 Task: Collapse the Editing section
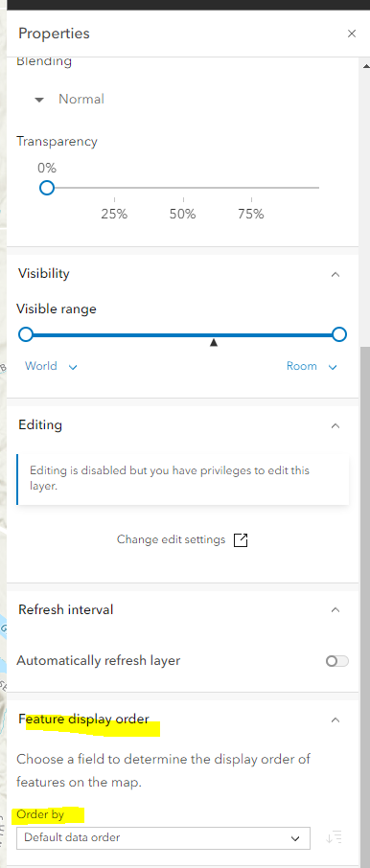tap(335, 425)
